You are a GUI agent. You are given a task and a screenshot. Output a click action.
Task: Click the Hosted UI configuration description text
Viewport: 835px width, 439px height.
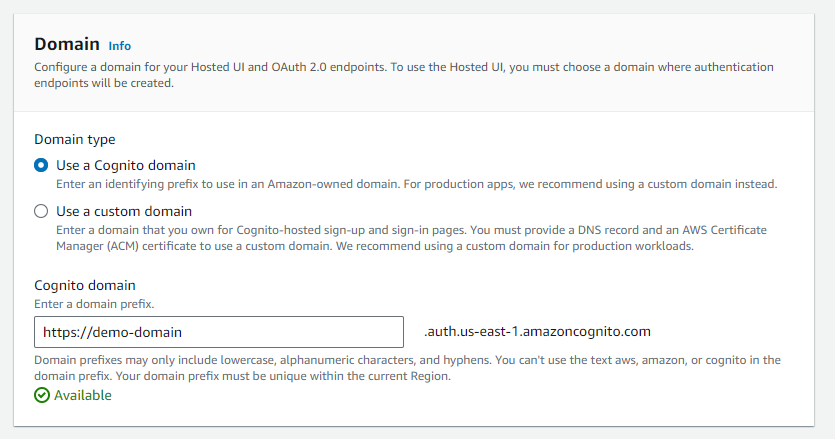click(x=404, y=75)
